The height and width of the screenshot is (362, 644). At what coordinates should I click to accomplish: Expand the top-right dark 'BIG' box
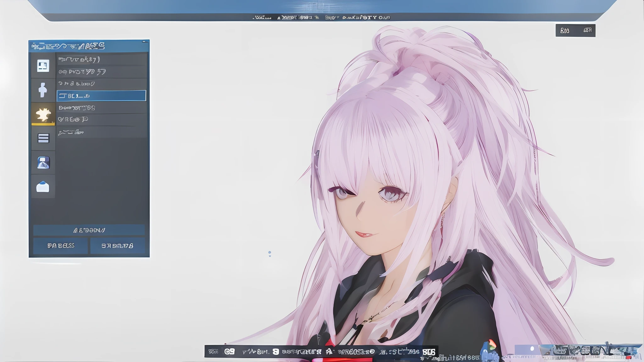coord(575,30)
